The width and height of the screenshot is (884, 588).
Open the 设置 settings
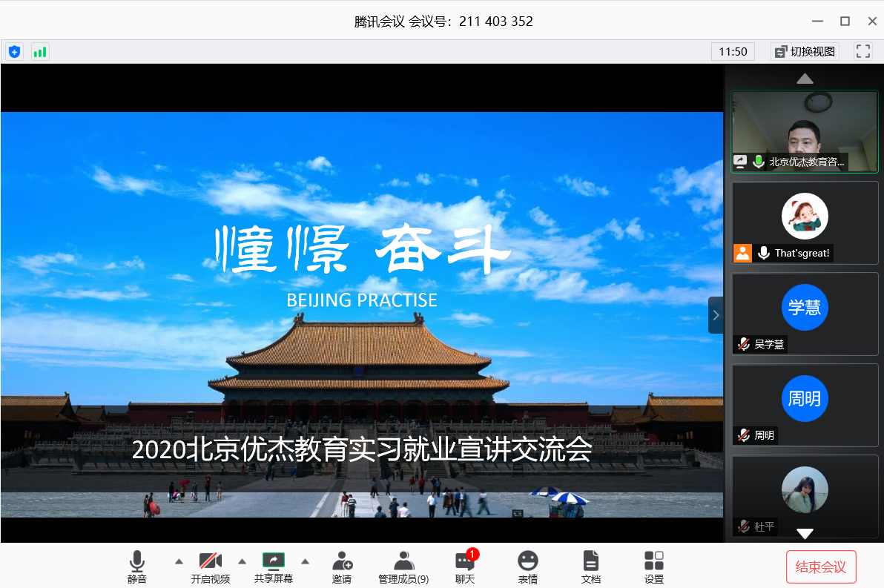[x=654, y=567]
